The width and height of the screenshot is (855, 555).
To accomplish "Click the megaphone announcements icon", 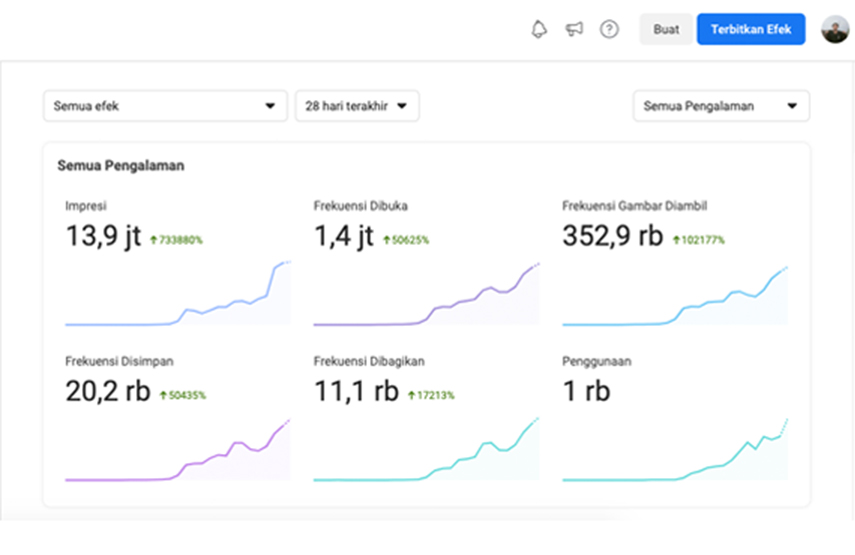I will click(574, 29).
